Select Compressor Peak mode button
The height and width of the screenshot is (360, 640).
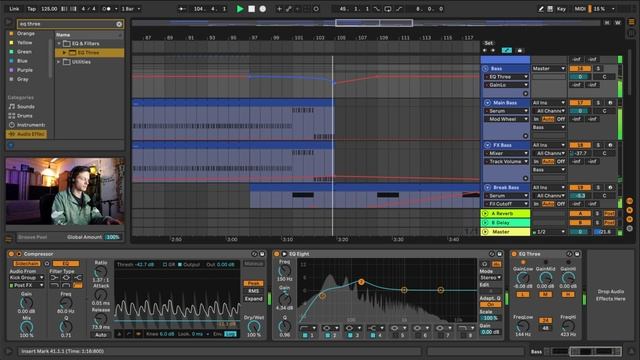(x=253, y=283)
